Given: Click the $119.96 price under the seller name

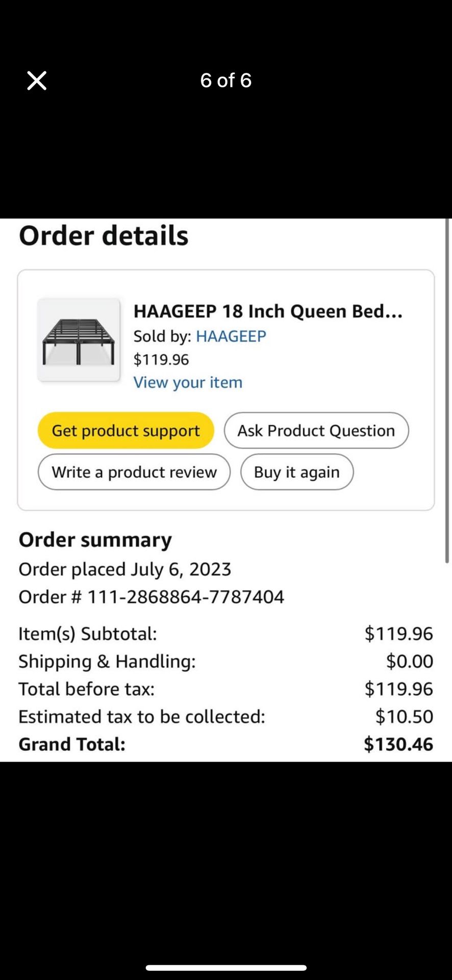Looking at the screenshot, I should (161, 359).
